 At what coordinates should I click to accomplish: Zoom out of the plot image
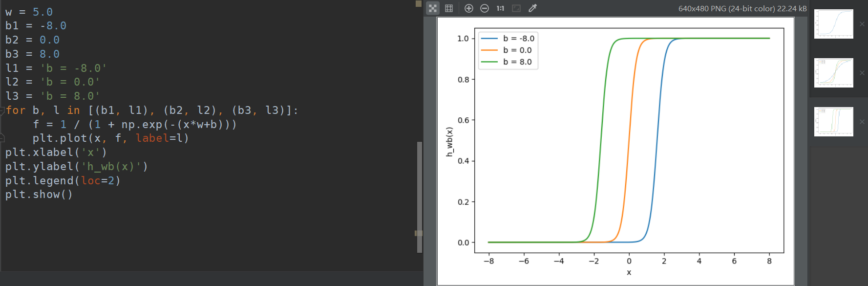485,8
